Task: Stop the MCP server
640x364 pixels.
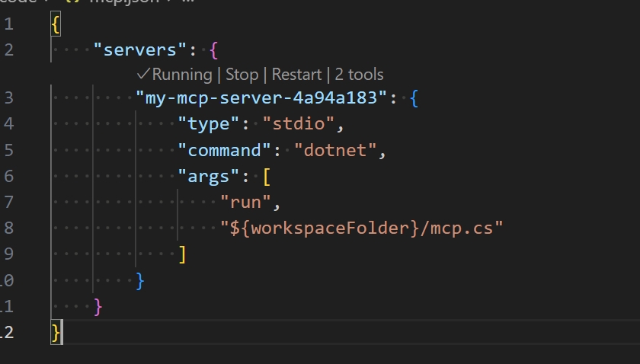Action: pyautogui.click(x=241, y=74)
